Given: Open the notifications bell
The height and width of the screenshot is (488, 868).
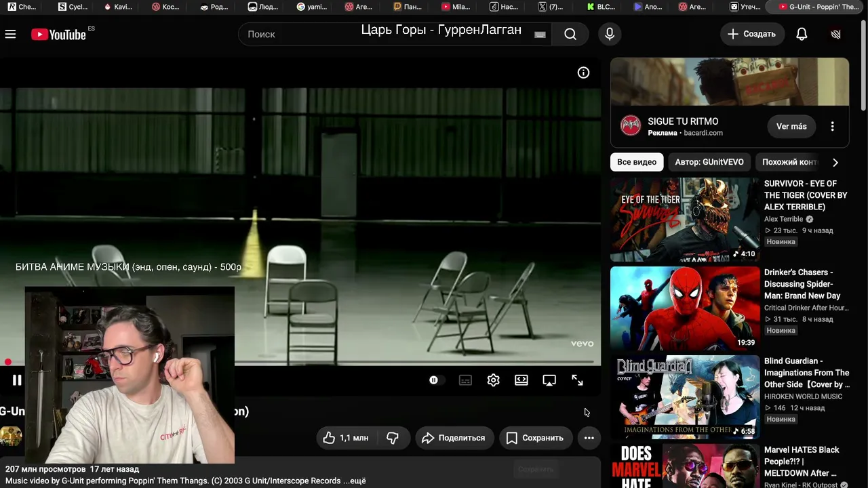Looking at the screenshot, I should pyautogui.click(x=802, y=34).
